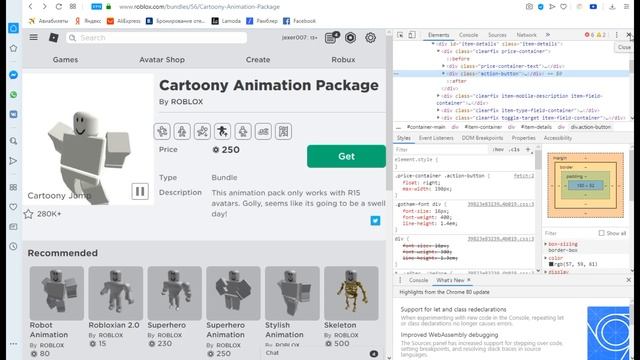Click the green Get button

coord(346,156)
